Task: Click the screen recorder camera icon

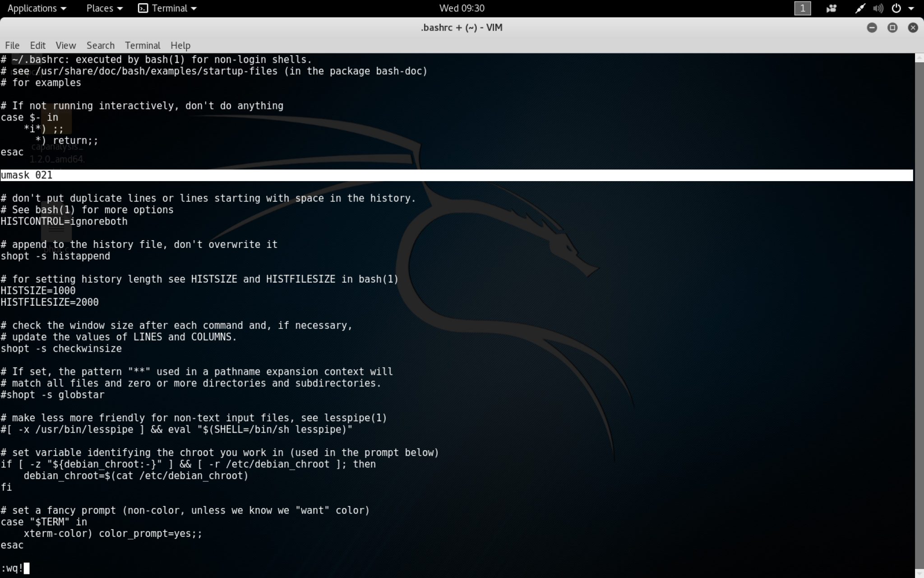Action: click(x=831, y=8)
